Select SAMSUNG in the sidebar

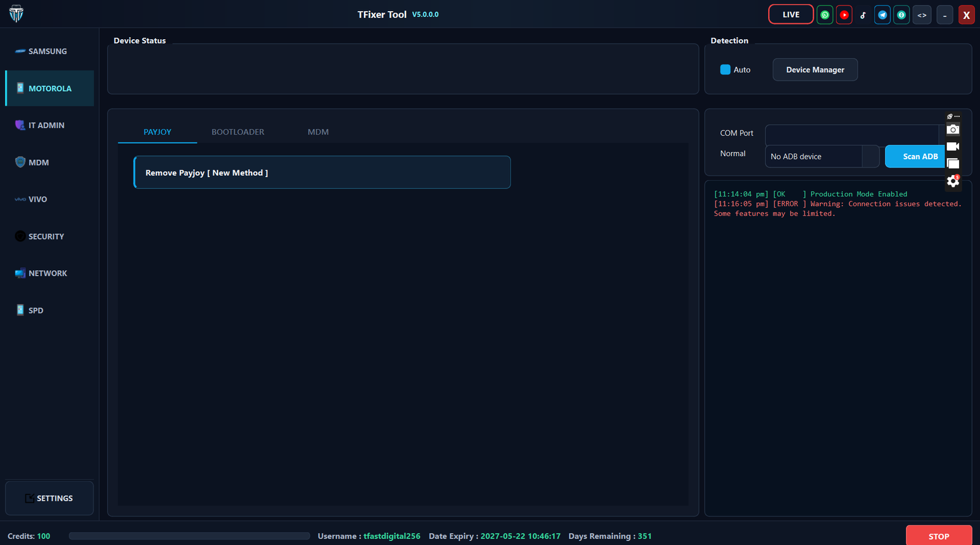tap(50, 51)
